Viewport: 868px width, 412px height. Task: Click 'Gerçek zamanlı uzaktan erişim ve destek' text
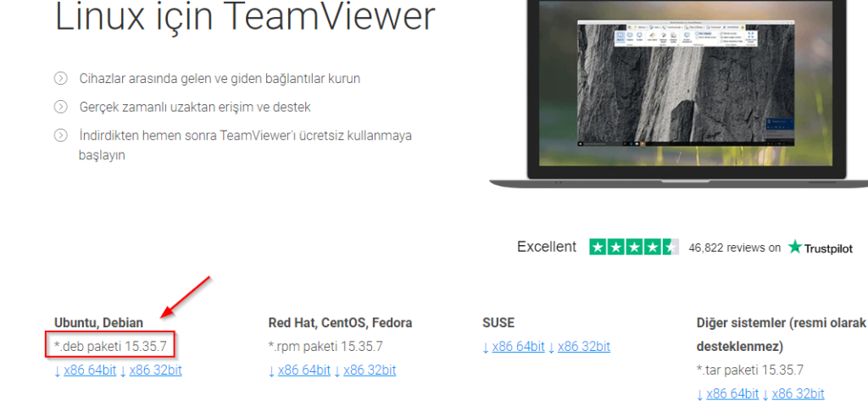(195, 107)
